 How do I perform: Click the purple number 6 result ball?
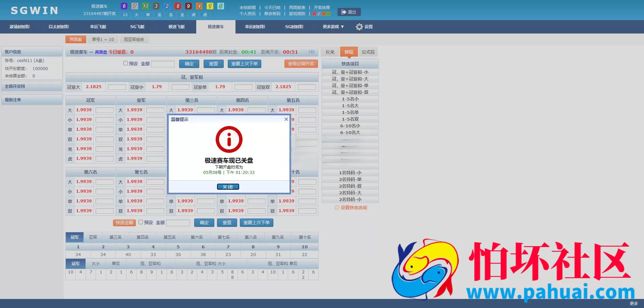[124, 6]
